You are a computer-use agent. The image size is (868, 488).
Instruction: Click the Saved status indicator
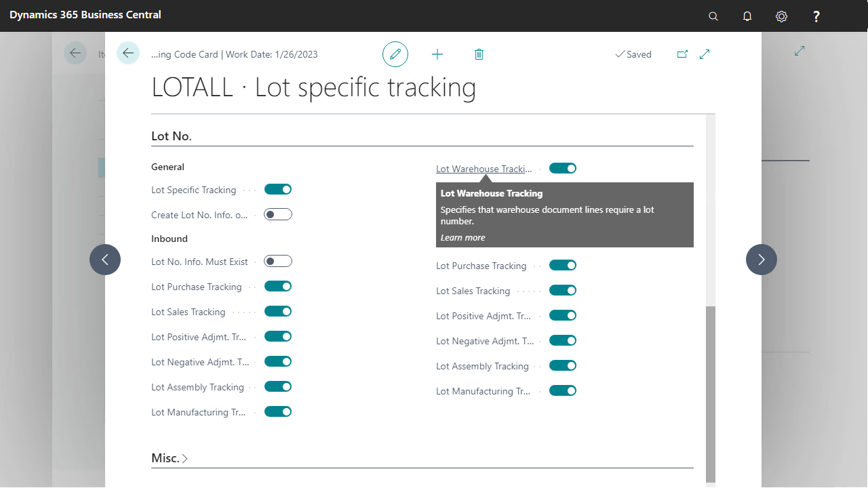pos(633,54)
